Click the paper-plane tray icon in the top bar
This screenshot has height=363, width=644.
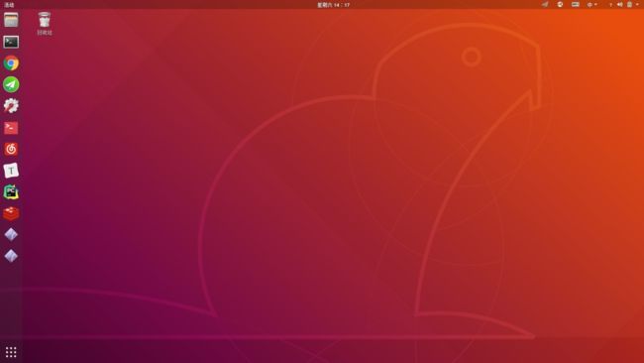click(545, 5)
